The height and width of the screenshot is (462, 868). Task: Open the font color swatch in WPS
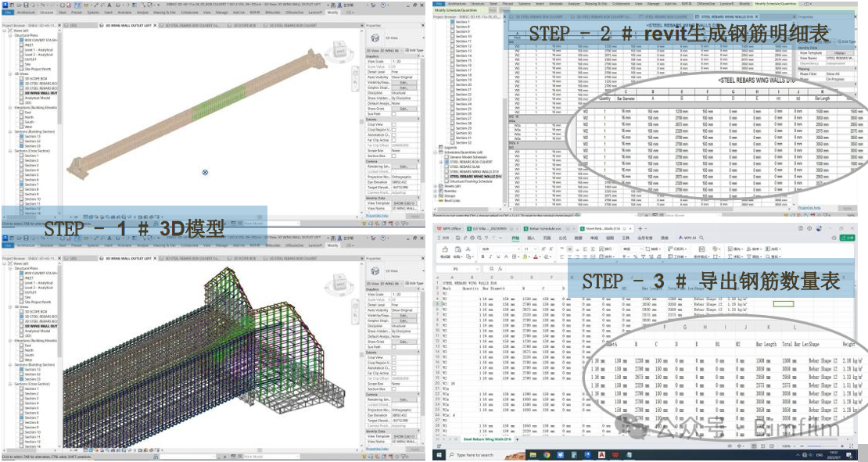point(536,256)
